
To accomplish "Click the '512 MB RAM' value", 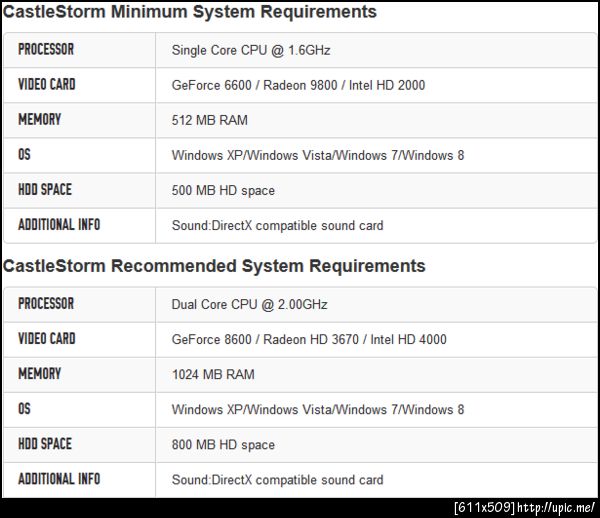I will (210, 120).
